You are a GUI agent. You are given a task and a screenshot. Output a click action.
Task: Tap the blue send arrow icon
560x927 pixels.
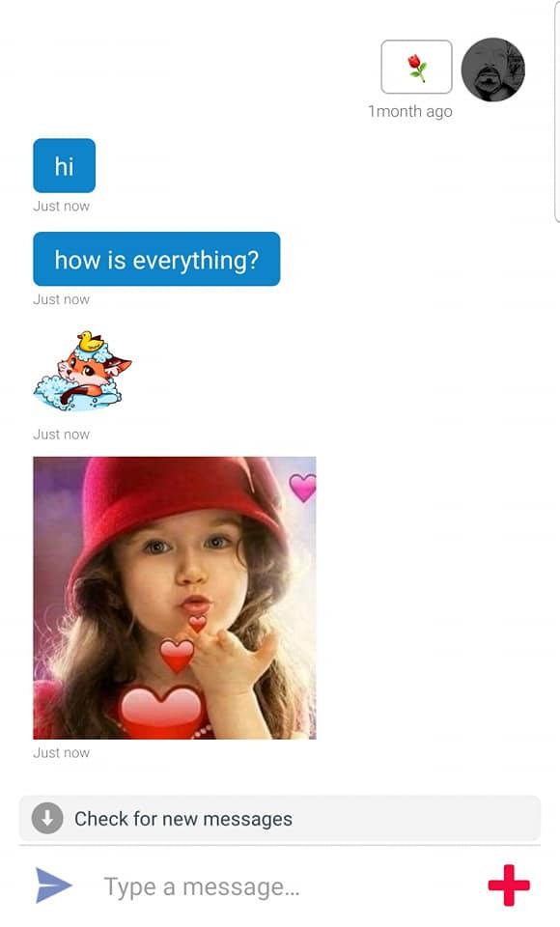53,885
